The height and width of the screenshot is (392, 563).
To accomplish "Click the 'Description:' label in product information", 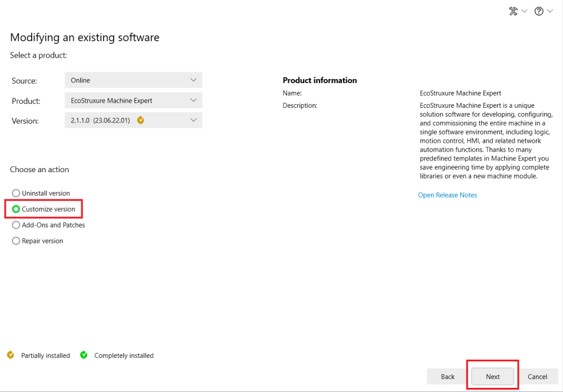I will coord(300,106).
